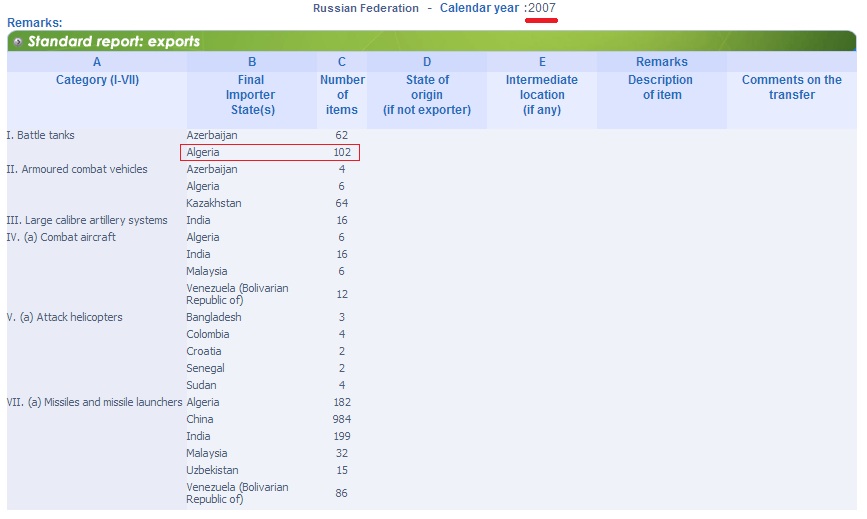
Task: Click the State of origin column header
Action: pos(427,95)
